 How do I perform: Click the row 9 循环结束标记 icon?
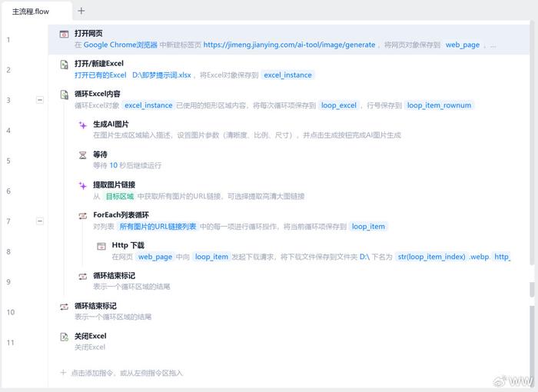tap(83, 277)
